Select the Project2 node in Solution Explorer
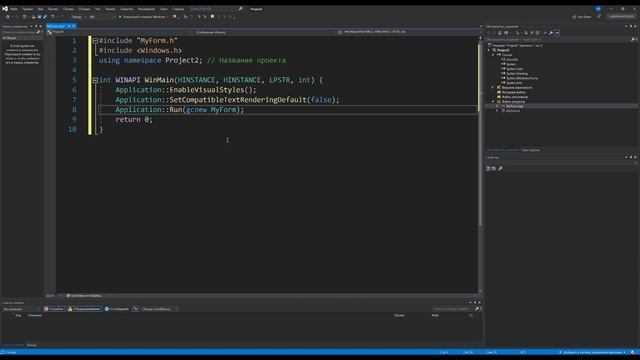 click(503, 50)
